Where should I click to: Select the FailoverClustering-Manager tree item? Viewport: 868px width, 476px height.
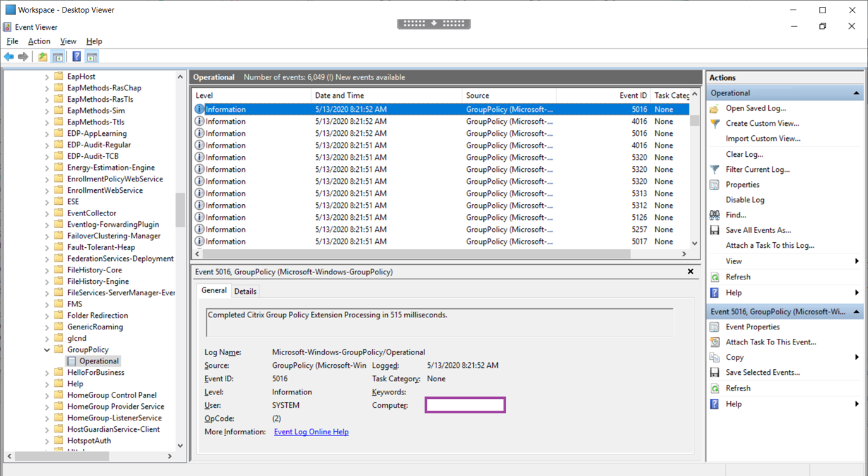pos(114,236)
